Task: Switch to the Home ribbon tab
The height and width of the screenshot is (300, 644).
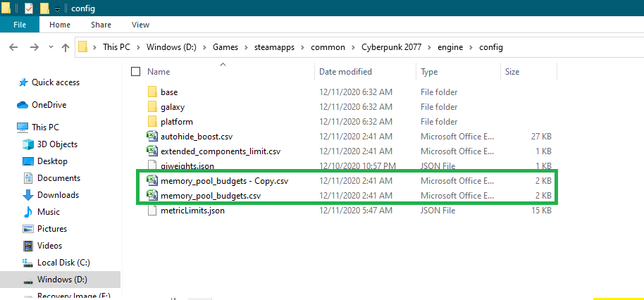Action: [x=60, y=25]
